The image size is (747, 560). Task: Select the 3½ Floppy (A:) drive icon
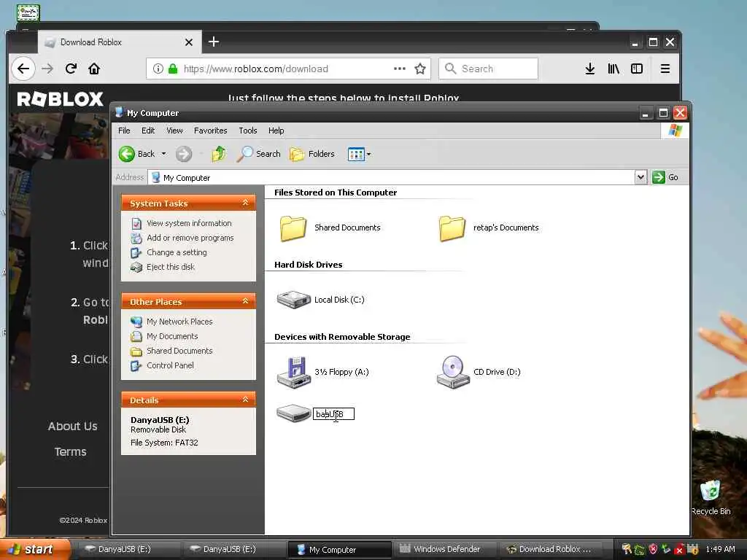click(293, 372)
